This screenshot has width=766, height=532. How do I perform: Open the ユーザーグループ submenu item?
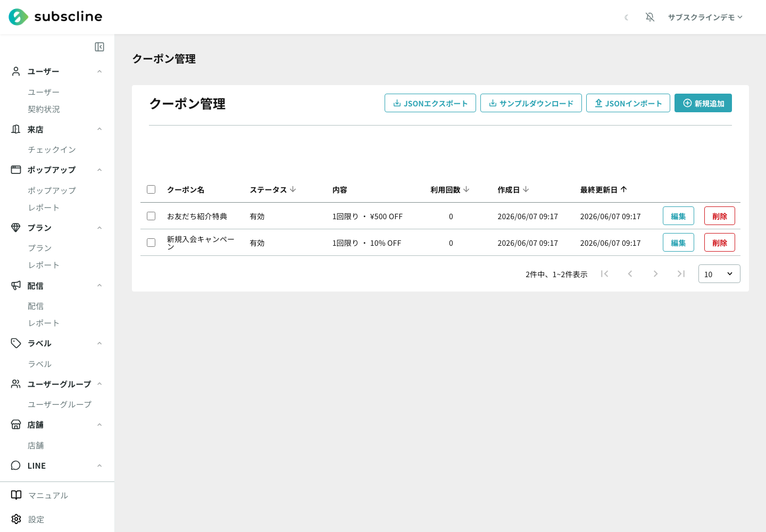[60, 404]
